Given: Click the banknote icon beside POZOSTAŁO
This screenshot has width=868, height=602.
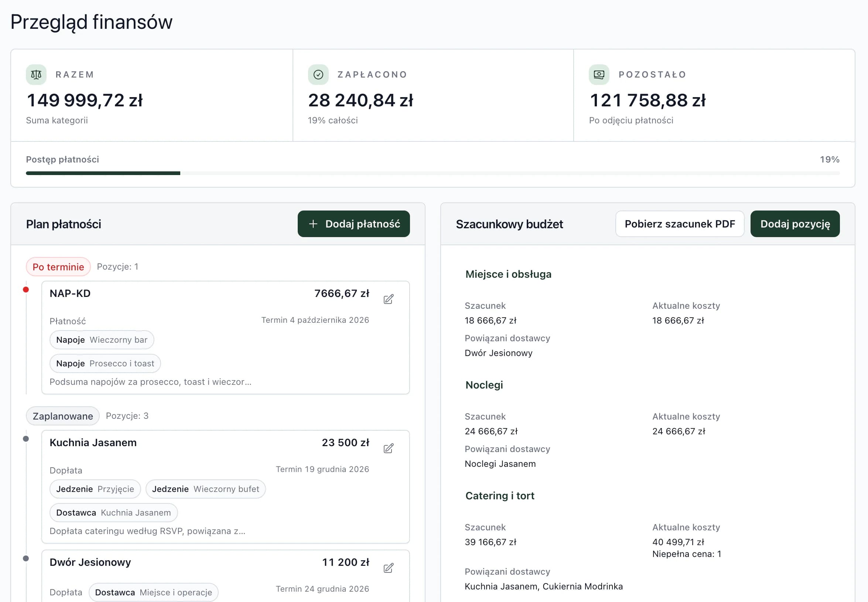Looking at the screenshot, I should point(599,75).
